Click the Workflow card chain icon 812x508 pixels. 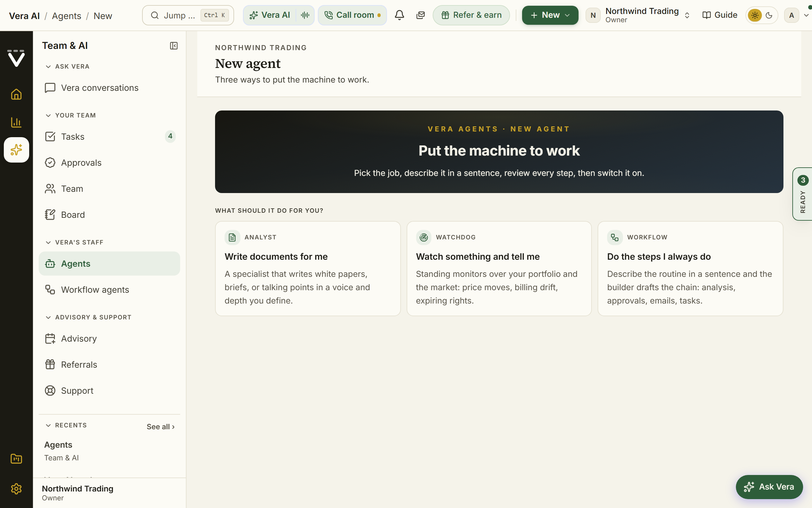[615, 237]
